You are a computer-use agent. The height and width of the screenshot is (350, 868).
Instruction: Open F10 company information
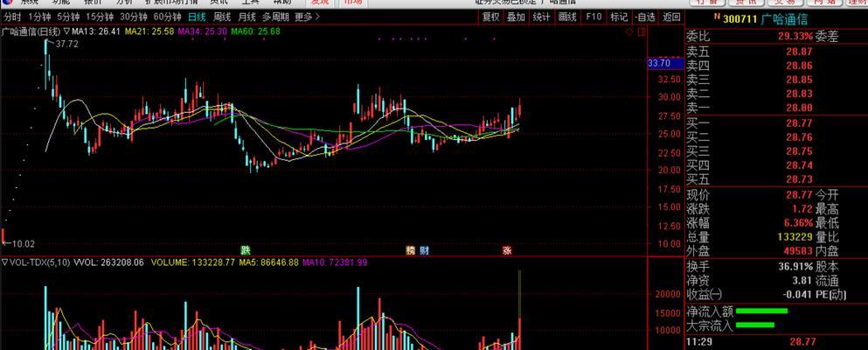click(x=594, y=17)
